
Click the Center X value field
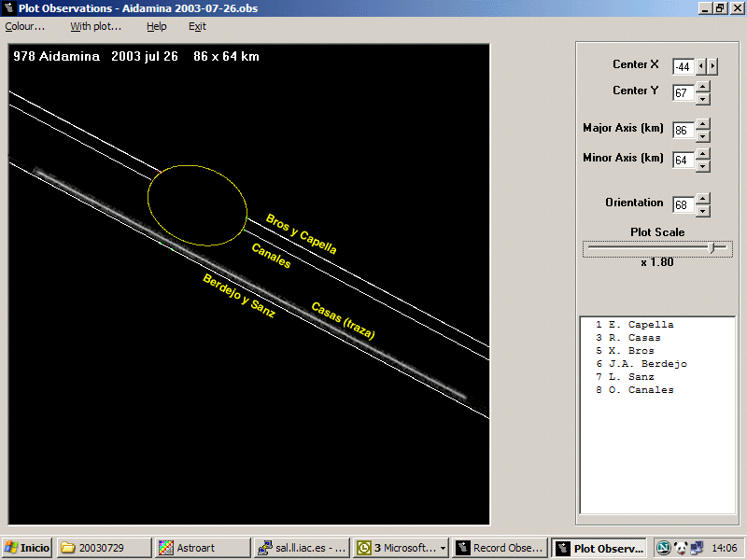click(x=684, y=66)
